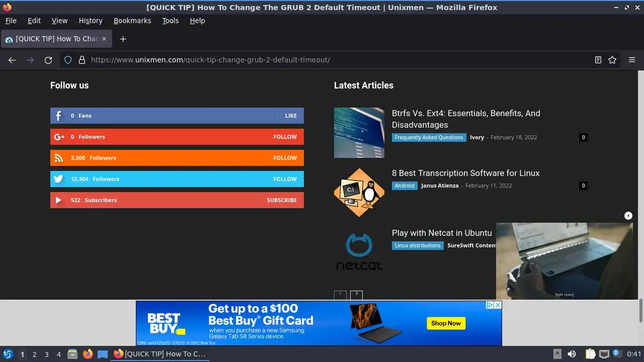
Task: Click Shop Now in Best Buy ad
Action: pyautogui.click(x=446, y=323)
